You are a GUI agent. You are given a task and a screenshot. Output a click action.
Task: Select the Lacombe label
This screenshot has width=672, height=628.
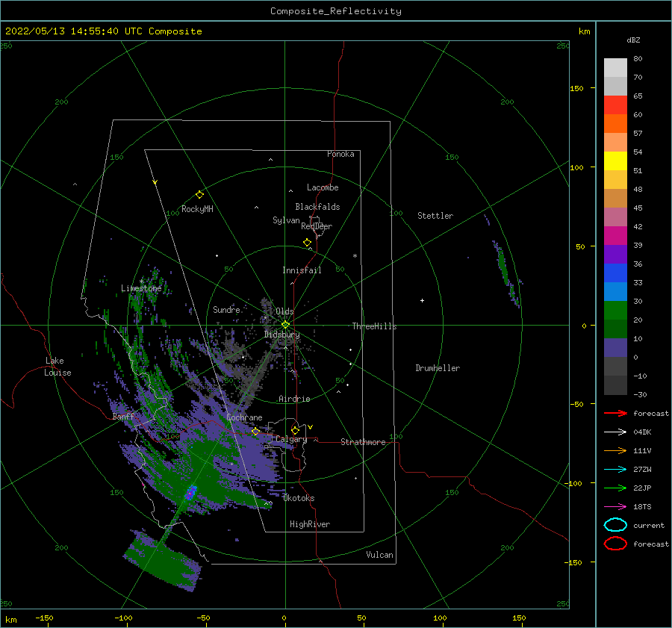coord(323,187)
